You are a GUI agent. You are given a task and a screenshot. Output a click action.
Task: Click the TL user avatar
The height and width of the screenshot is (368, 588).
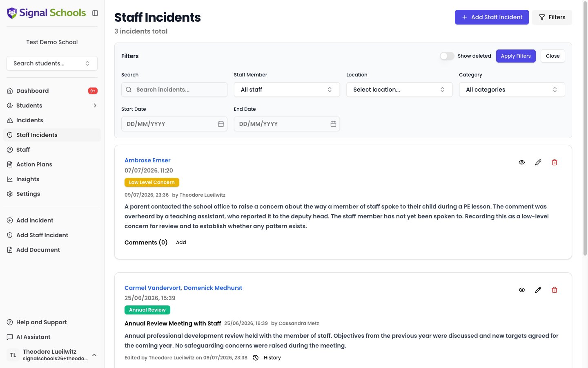coord(13,355)
